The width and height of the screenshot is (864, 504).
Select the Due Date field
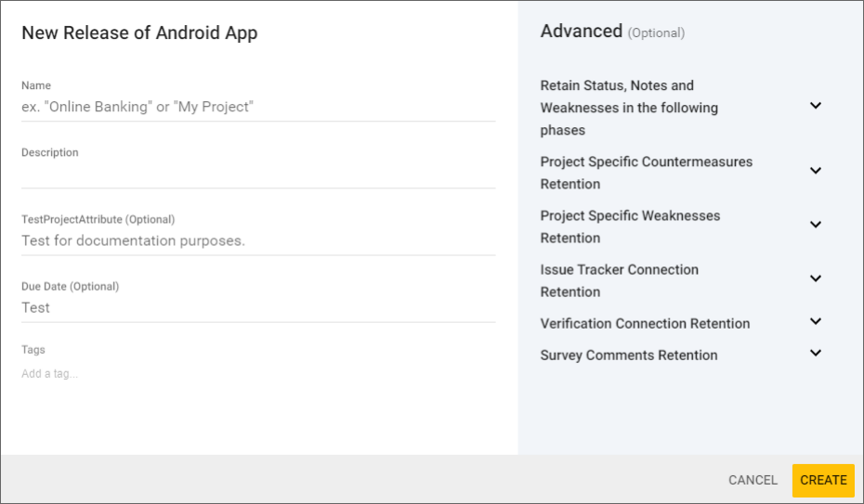coord(257,307)
